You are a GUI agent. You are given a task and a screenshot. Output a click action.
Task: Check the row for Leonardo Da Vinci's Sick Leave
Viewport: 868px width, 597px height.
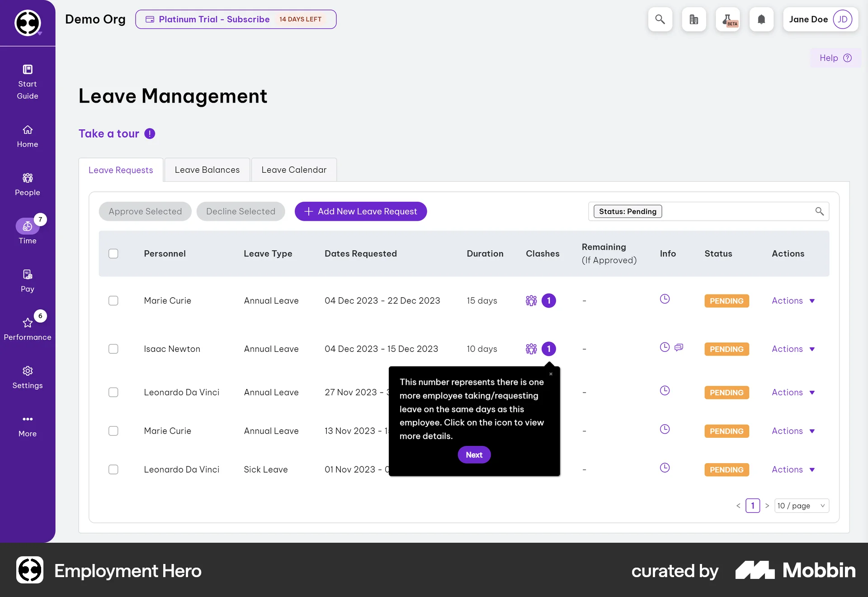point(113,469)
